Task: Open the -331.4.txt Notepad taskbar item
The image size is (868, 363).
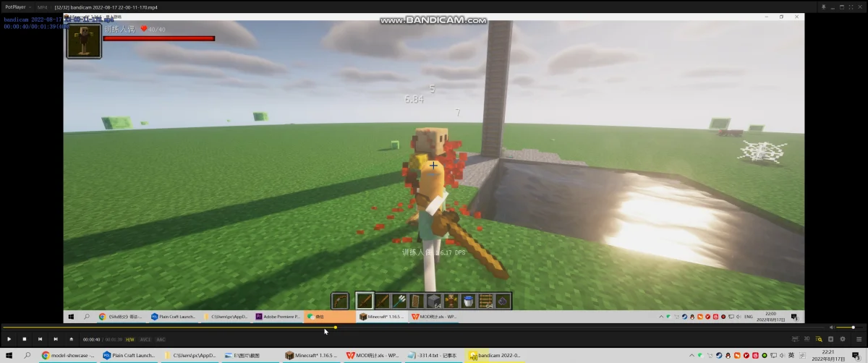Action: pyautogui.click(x=433, y=355)
